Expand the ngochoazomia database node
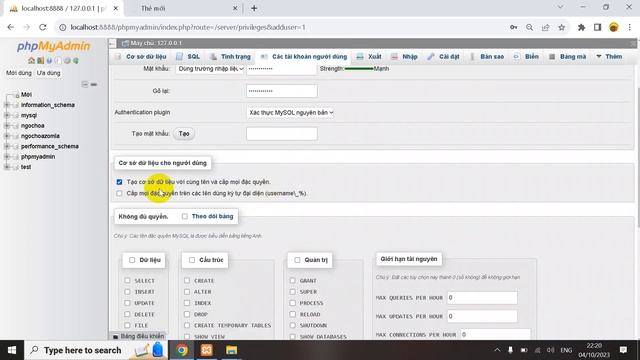640x360 pixels. click(x=7, y=136)
